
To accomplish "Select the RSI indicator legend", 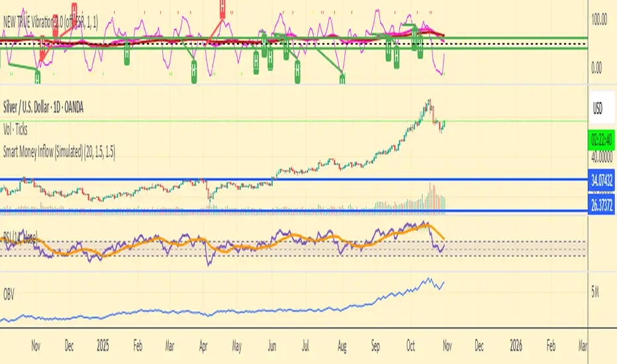I will (20, 238).
